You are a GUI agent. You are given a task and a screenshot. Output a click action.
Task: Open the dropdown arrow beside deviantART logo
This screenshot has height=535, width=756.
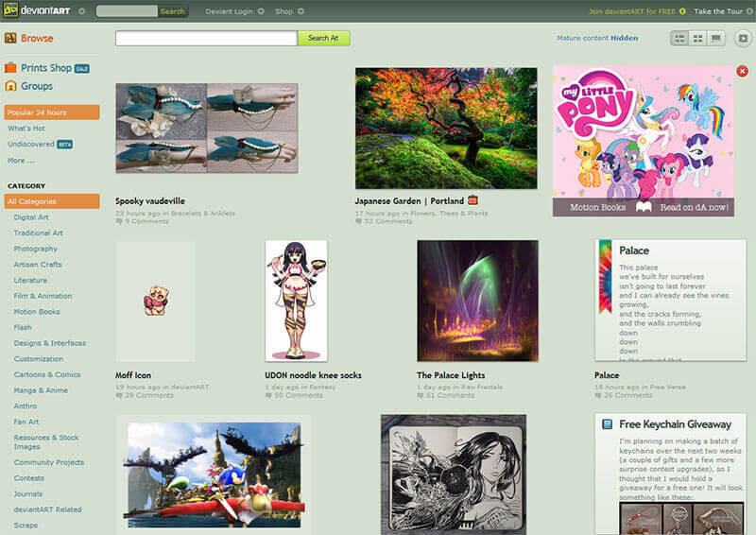click(82, 11)
